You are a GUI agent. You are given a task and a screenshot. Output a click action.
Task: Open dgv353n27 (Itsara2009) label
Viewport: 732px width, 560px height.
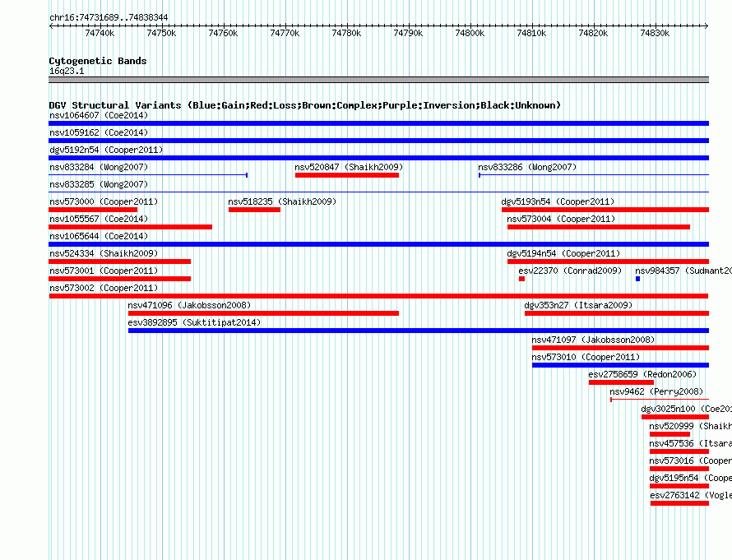[x=578, y=305]
